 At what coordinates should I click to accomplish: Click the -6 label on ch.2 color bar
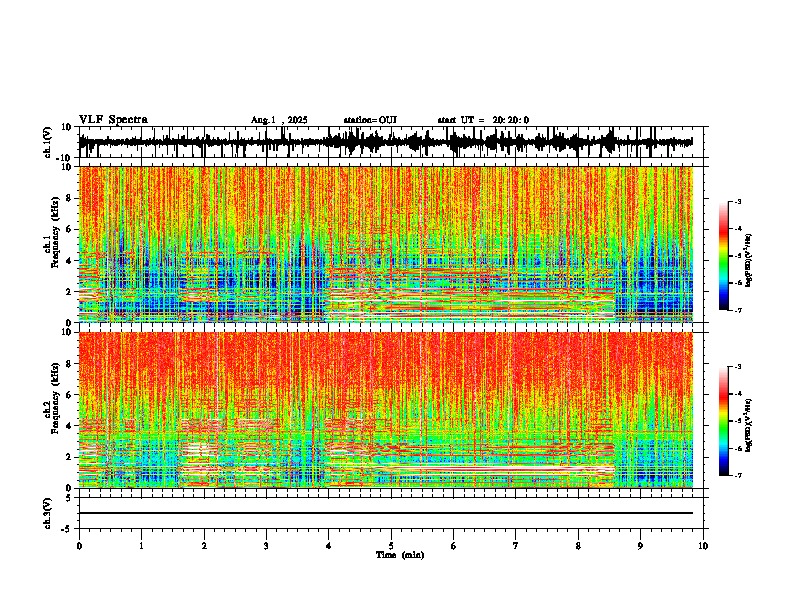point(738,448)
